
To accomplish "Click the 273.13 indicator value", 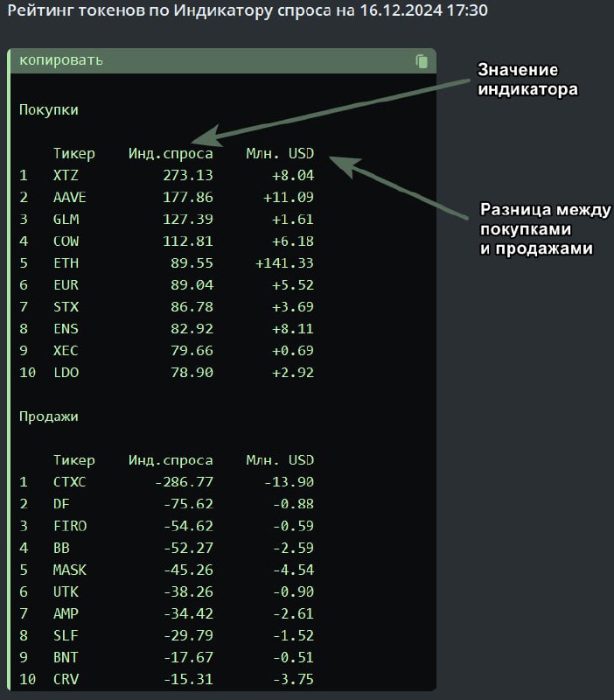I will (188, 175).
